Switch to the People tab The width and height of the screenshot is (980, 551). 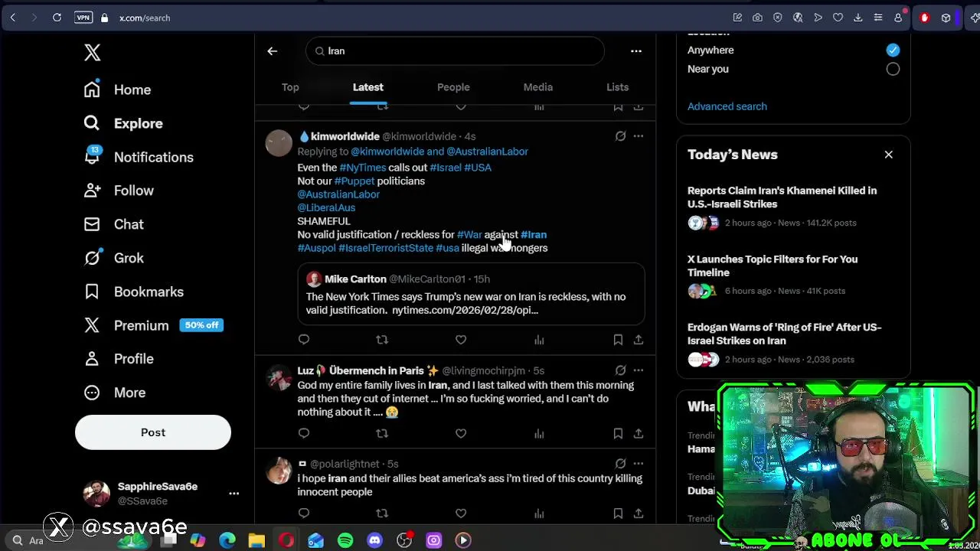point(453,87)
